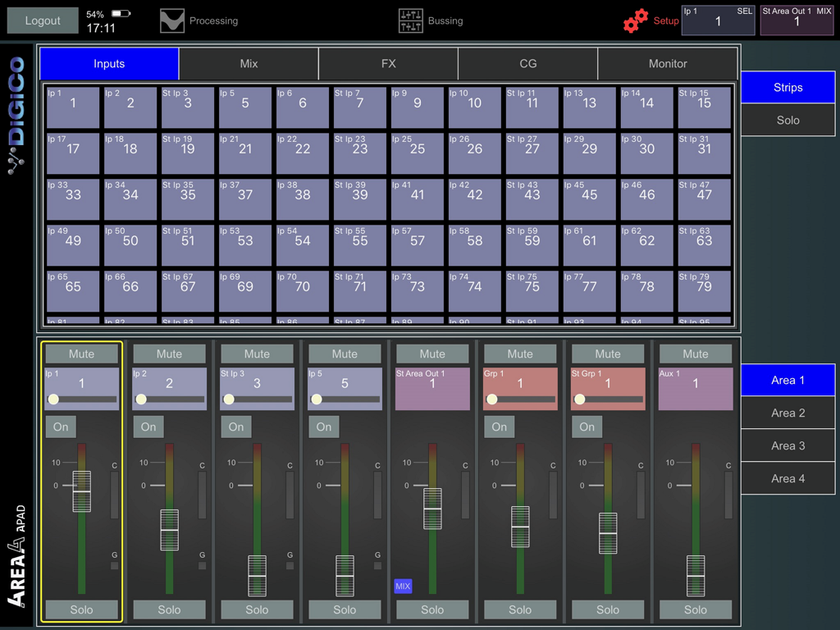
Task: Activate the Solo mode in the Strips panel
Action: (x=787, y=119)
